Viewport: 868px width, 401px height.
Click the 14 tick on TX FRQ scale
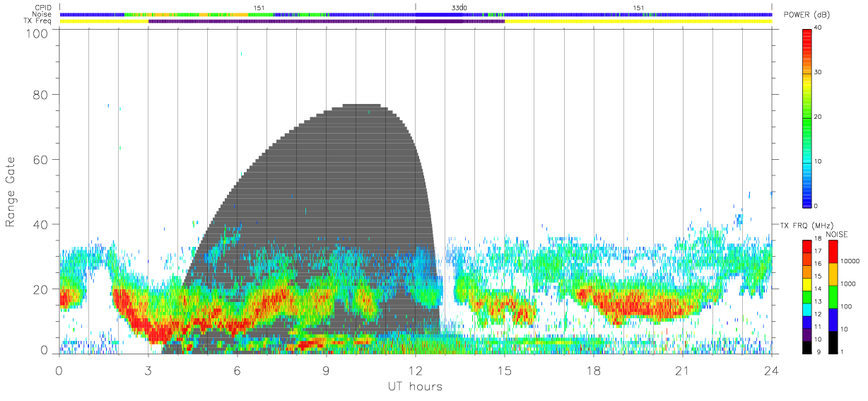tap(818, 289)
